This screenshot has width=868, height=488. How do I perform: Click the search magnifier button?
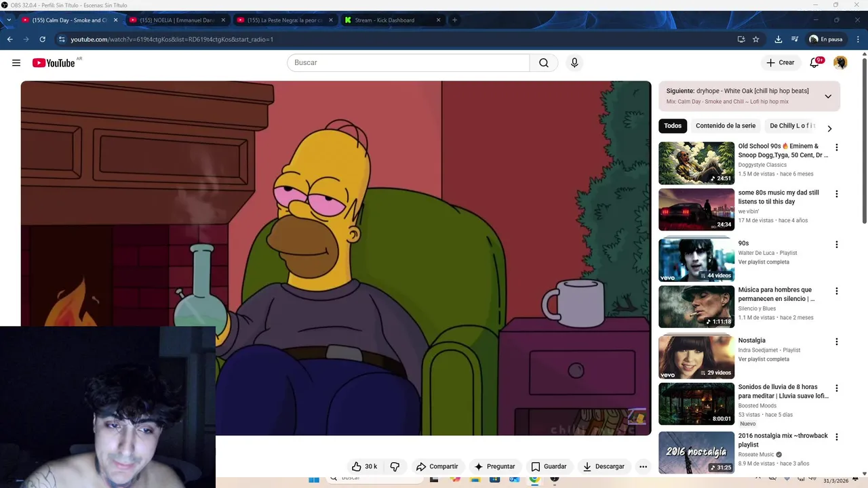[x=544, y=63]
